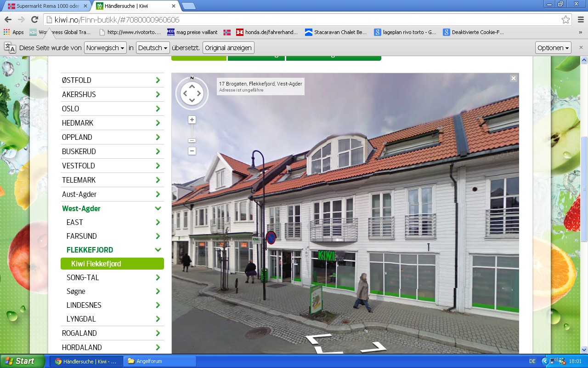The height and width of the screenshot is (368, 588).
Task: Click the Street View zoom slider handle
Action: (192, 141)
